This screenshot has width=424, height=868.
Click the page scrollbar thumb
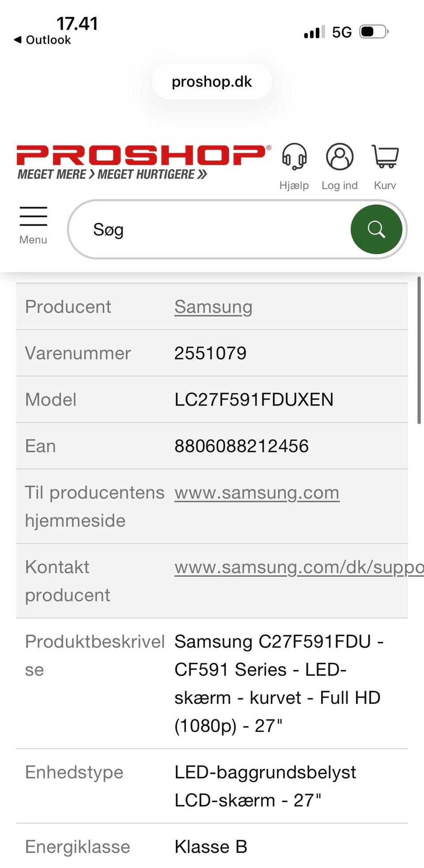point(419,350)
